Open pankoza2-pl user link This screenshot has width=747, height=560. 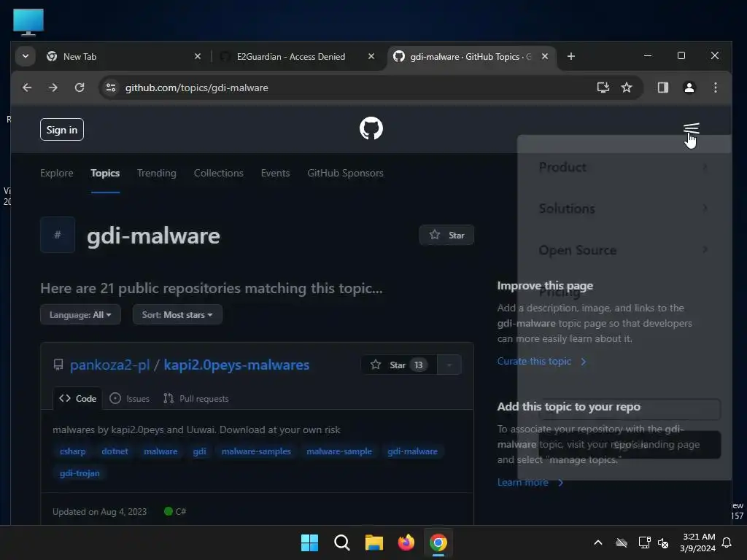110,365
